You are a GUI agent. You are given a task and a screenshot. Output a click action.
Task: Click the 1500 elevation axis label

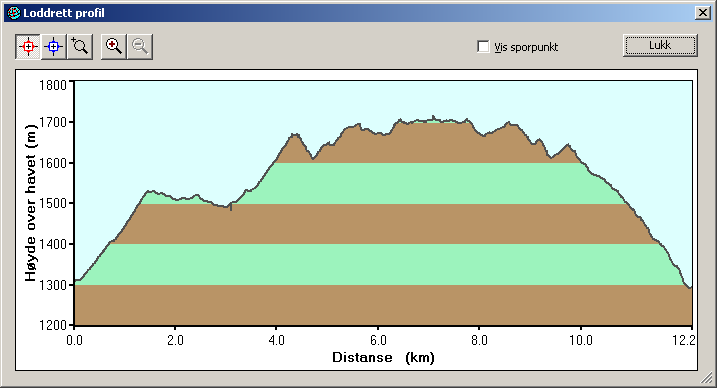(x=53, y=203)
